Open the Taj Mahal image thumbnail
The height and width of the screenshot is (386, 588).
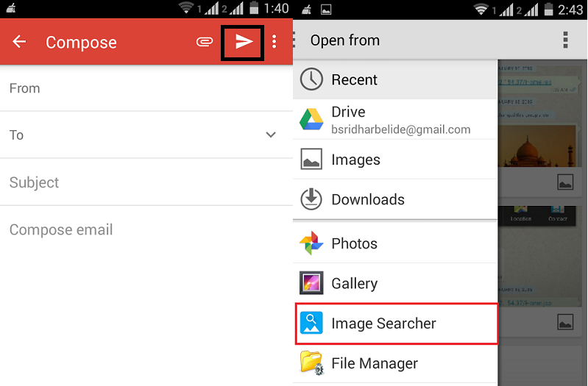tap(537, 146)
